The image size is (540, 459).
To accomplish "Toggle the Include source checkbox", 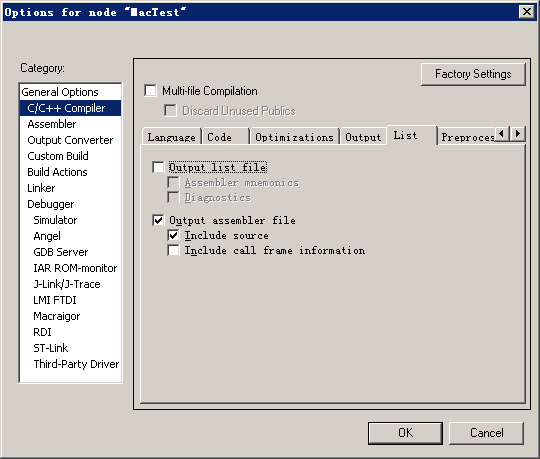I will click(173, 235).
